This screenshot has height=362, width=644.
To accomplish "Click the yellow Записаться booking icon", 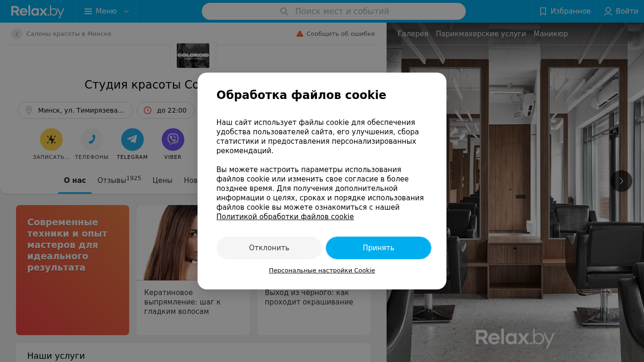I will coord(51,140).
